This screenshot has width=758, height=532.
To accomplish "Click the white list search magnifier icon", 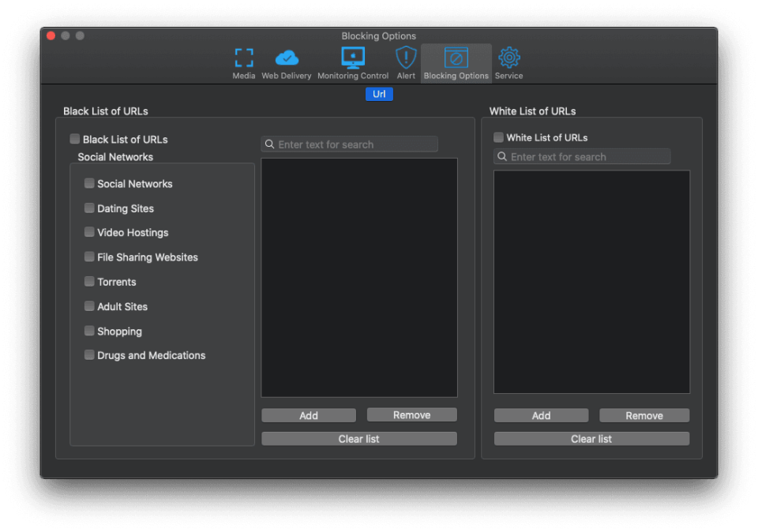I will tap(502, 156).
